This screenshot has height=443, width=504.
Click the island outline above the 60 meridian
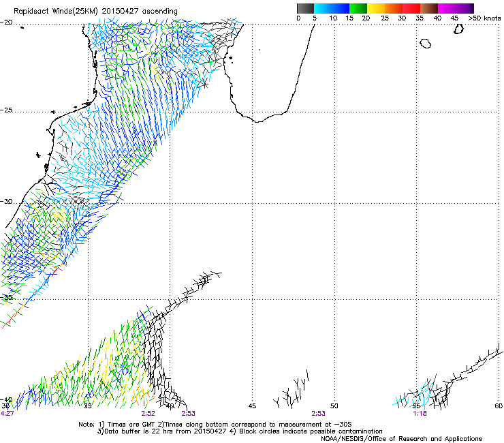coord(458,29)
